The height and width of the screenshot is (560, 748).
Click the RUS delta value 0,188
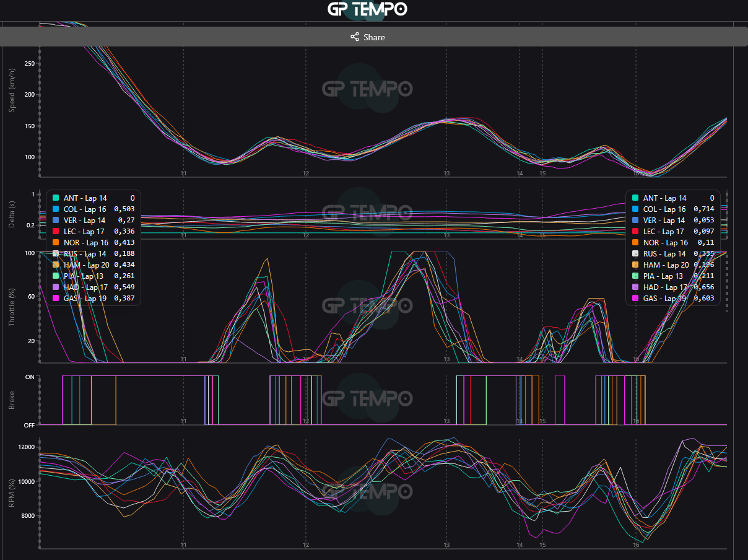(x=124, y=254)
